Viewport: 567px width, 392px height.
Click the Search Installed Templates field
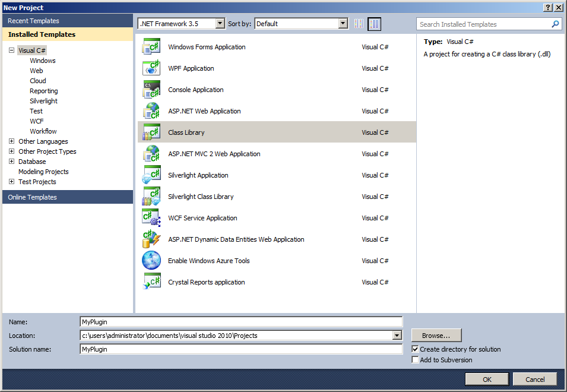tap(484, 24)
